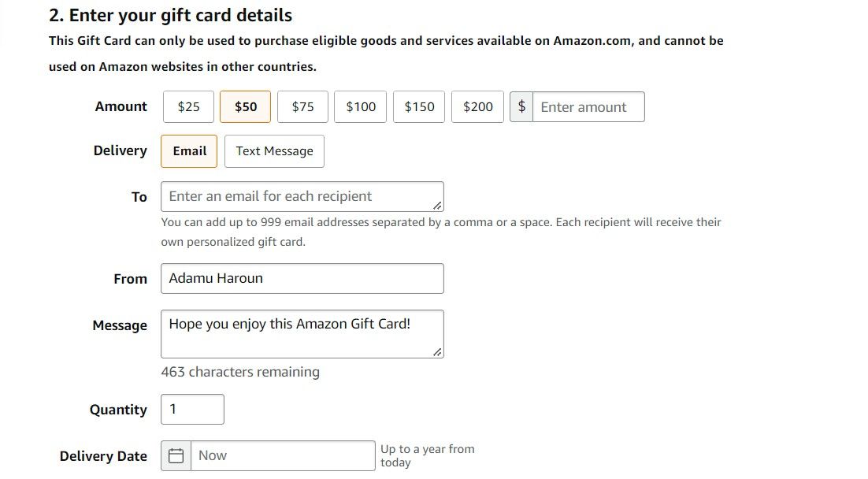
Task: Select the Email delivery option
Action: 188,150
